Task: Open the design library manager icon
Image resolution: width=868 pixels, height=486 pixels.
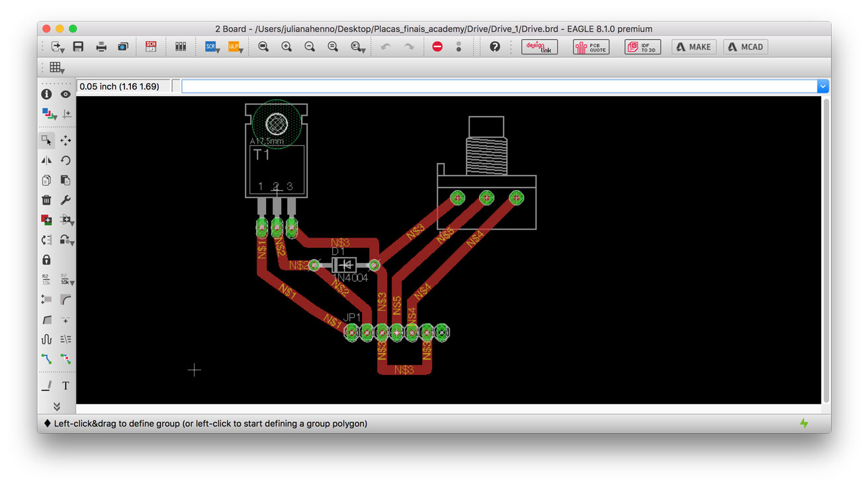Action: point(181,47)
